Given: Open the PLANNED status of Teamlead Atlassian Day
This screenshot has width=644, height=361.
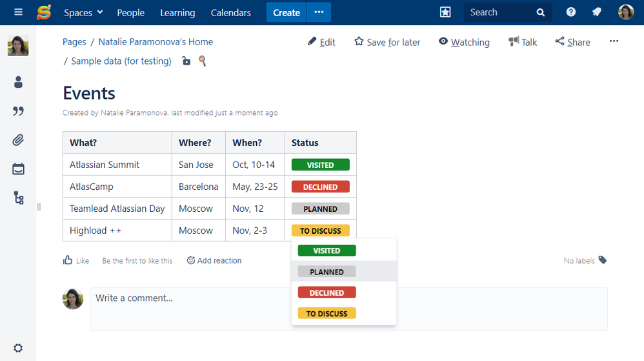Looking at the screenshot, I should point(320,209).
